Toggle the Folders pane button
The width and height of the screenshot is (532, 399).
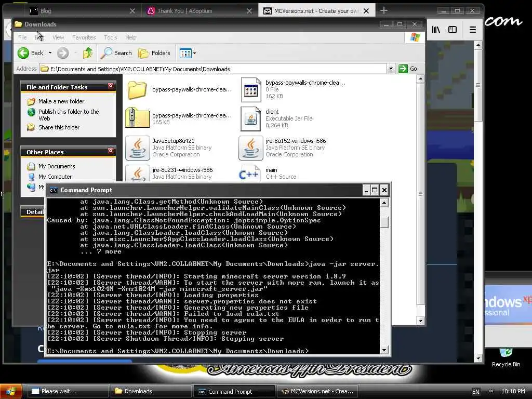[x=154, y=53]
